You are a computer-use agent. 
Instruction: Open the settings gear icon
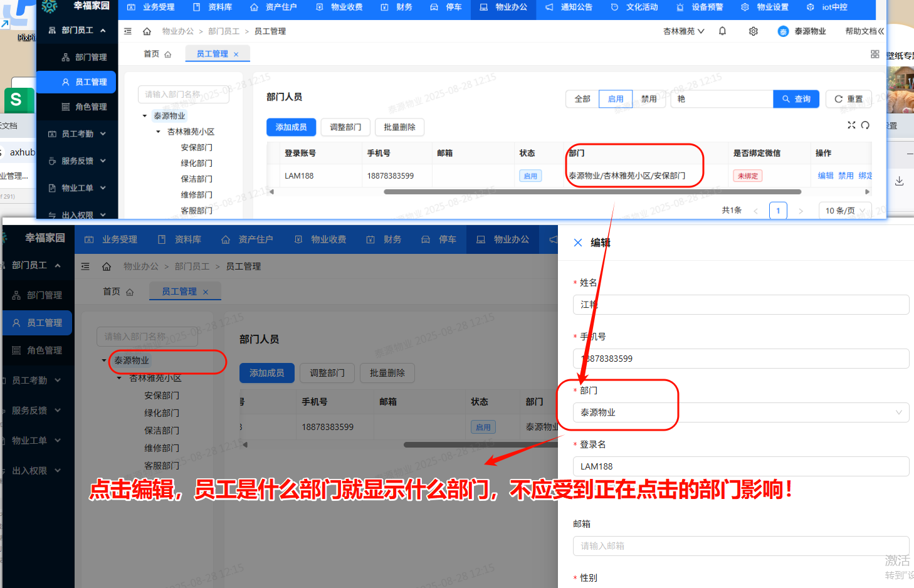click(x=753, y=30)
